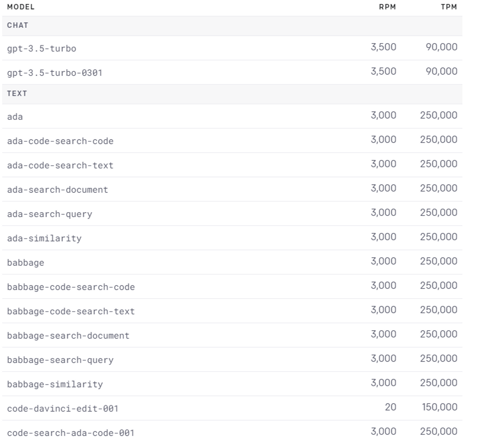Click the RPM column header
The height and width of the screenshot is (439, 504).
click(387, 7)
